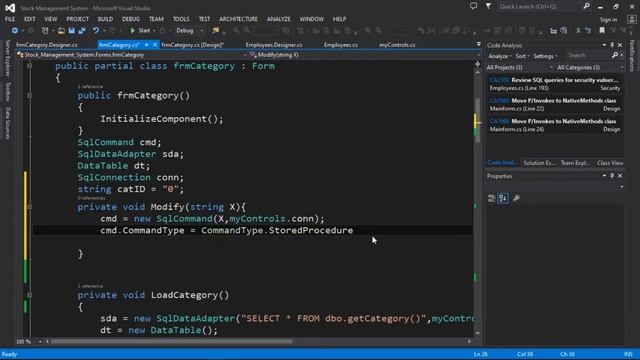Click the bookmark toolbar icon
The height and width of the screenshot is (360, 640).
pos(602,31)
